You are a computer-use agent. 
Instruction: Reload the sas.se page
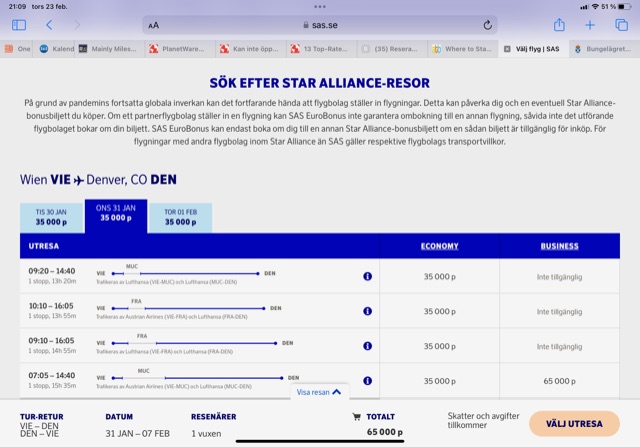point(487,25)
